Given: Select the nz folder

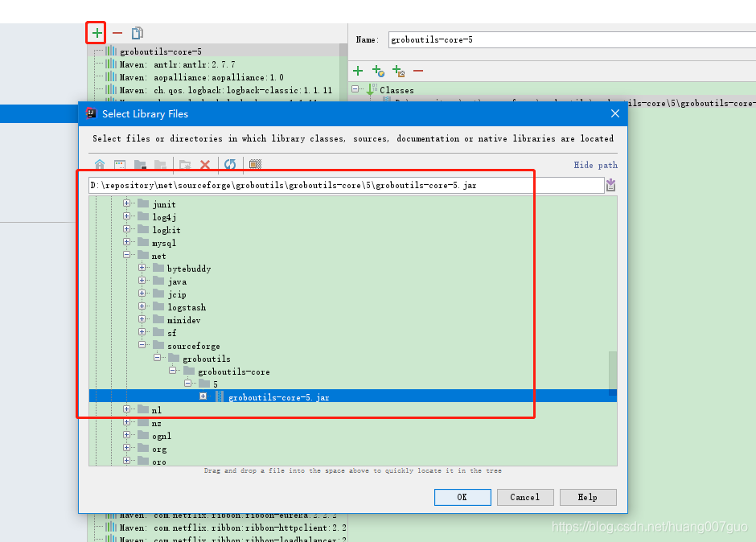Looking at the screenshot, I should pos(156,423).
